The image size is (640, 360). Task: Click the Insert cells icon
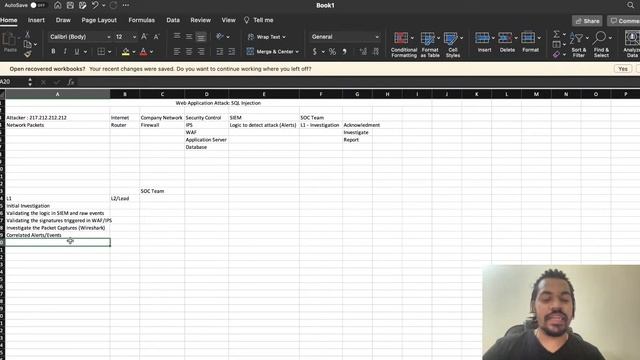(x=482, y=38)
